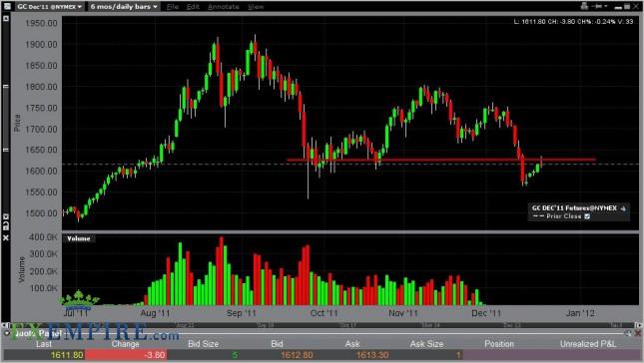The image size is (644, 363).
Task: Collapse the Quote Panel arrow toggle
Action: 7,333
